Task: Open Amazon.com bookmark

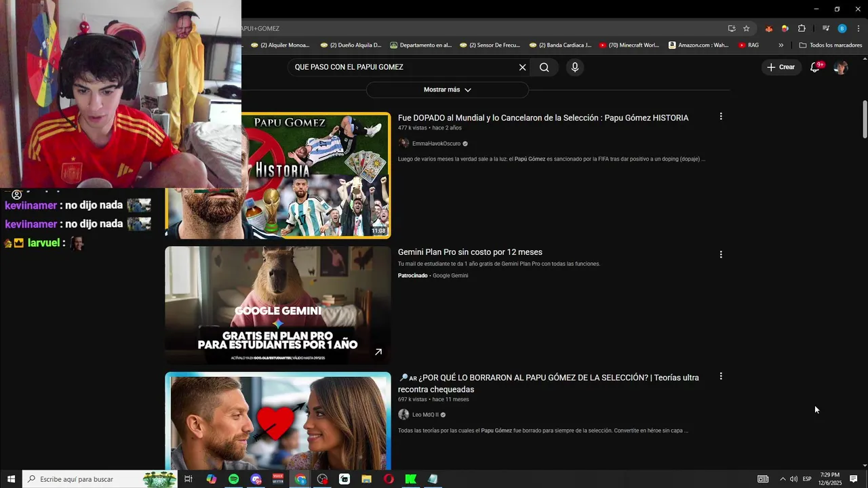Action: point(698,45)
